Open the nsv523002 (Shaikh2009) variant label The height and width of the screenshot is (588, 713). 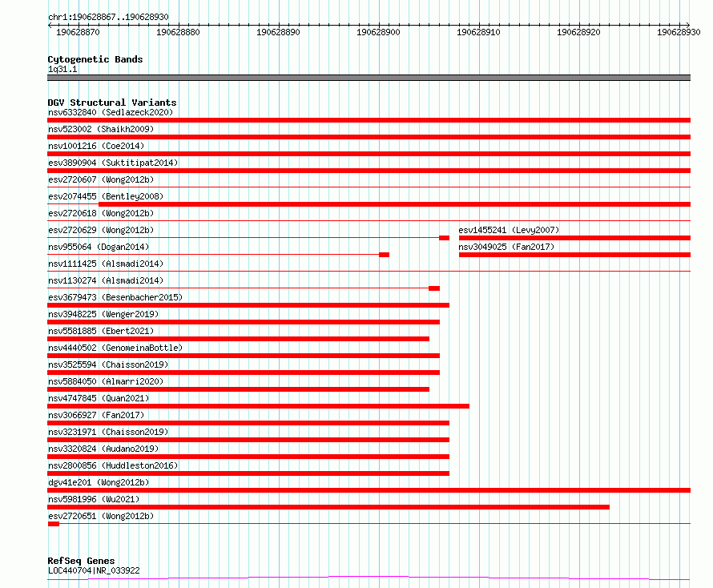click(x=101, y=129)
